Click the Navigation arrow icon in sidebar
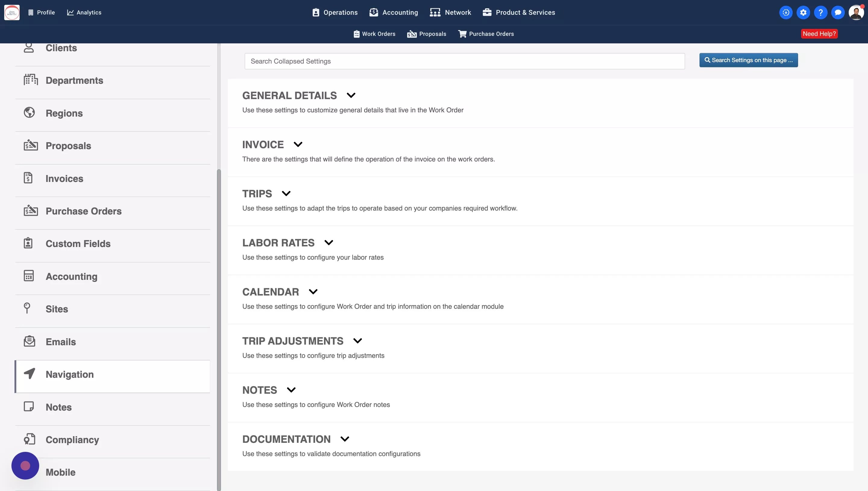The height and width of the screenshot is (491, 868). (29, 374)
